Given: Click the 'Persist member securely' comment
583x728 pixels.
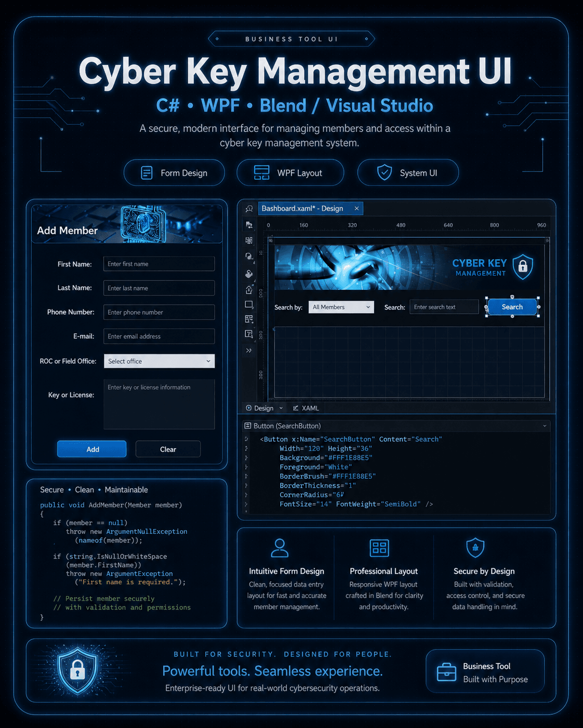Looking at the screenshot, I should 104,599.
